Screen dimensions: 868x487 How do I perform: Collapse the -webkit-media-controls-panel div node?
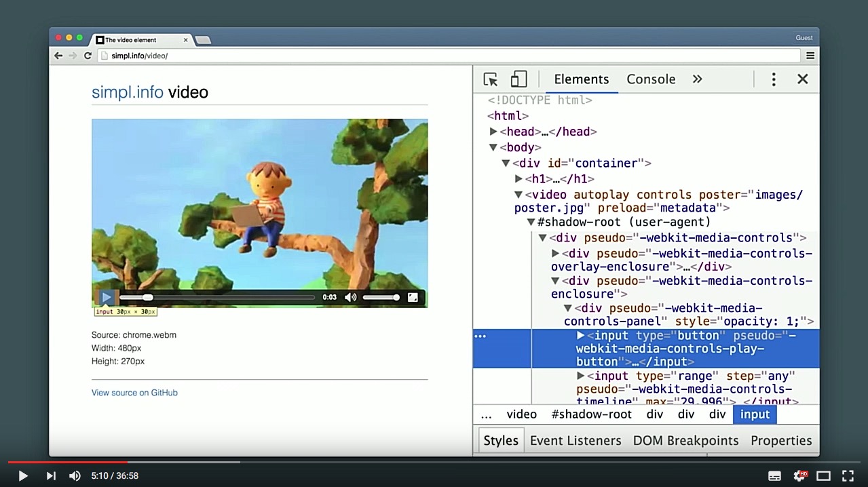(568, 308)
